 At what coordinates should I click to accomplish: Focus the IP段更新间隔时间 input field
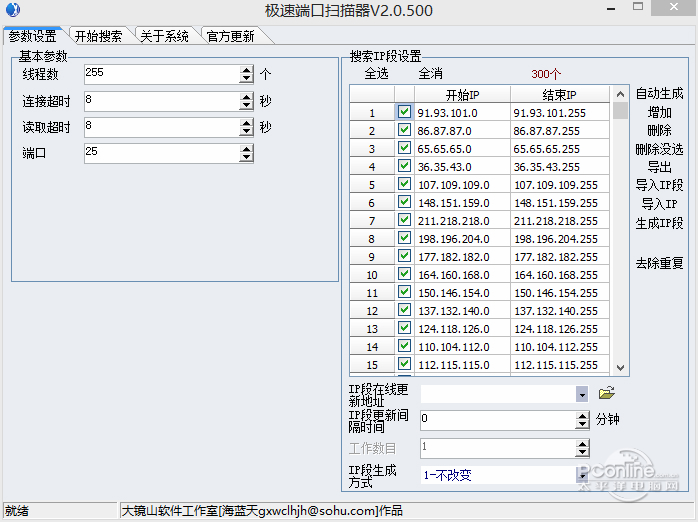click(x=498, y=420)
